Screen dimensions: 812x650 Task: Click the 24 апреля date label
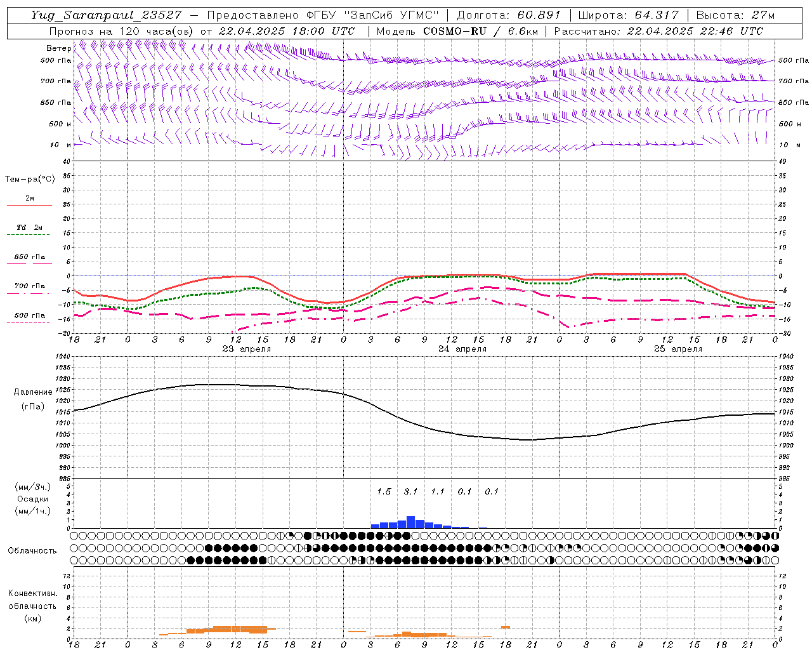(462, 349)
